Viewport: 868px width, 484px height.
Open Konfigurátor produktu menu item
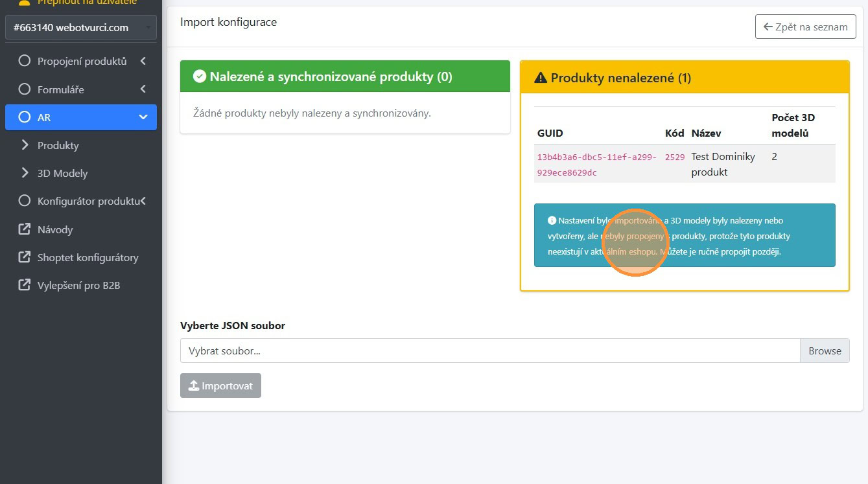(x=81, y=202)
